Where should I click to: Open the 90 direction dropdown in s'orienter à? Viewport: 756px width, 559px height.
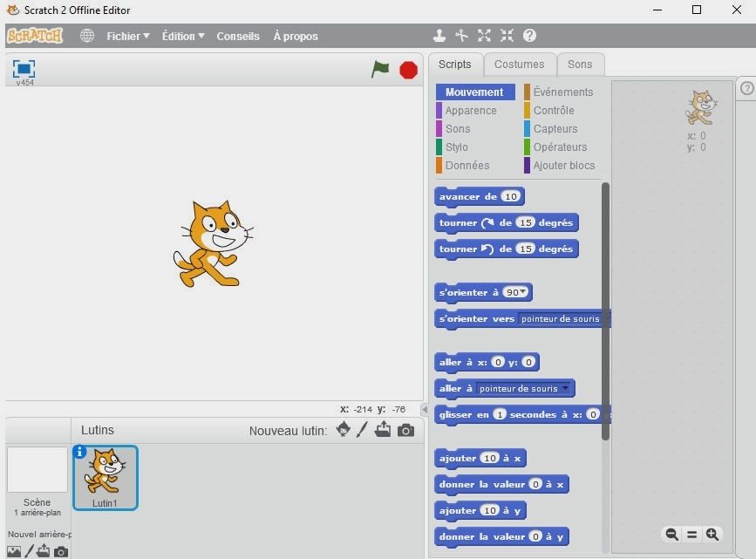tap(522, 292)
